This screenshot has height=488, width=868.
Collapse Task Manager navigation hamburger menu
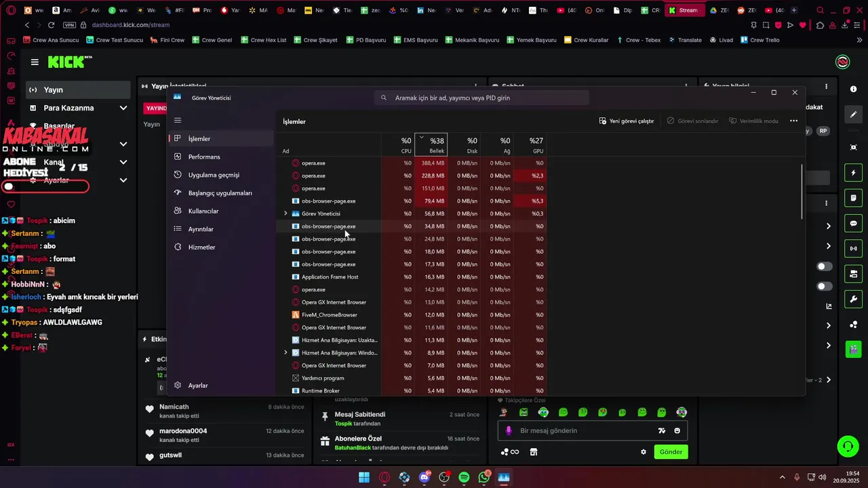[x=178, y=121]
